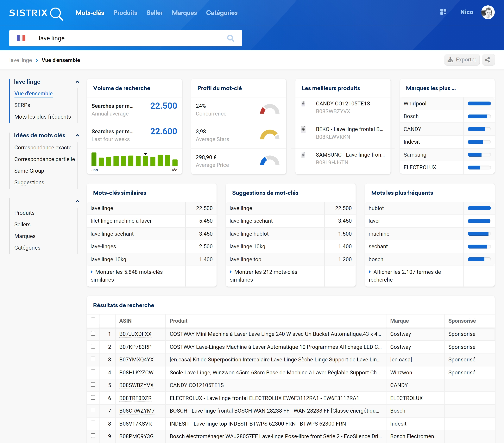Screen dimensions: 504x443
Task: Switch to the Marques top tab
Action: 184,13
